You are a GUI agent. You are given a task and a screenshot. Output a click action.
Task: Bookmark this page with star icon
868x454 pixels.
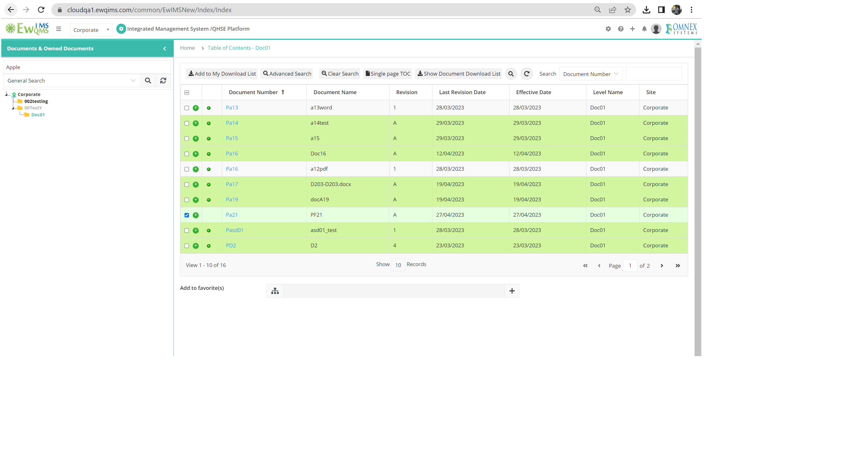tap(627, 10)
